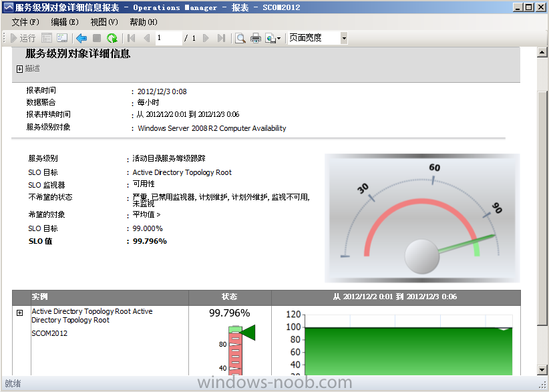Click 'Active Directory Topology Root' SLO target value
The width and height of the screenshot is (549, 392).
(182, 172)
